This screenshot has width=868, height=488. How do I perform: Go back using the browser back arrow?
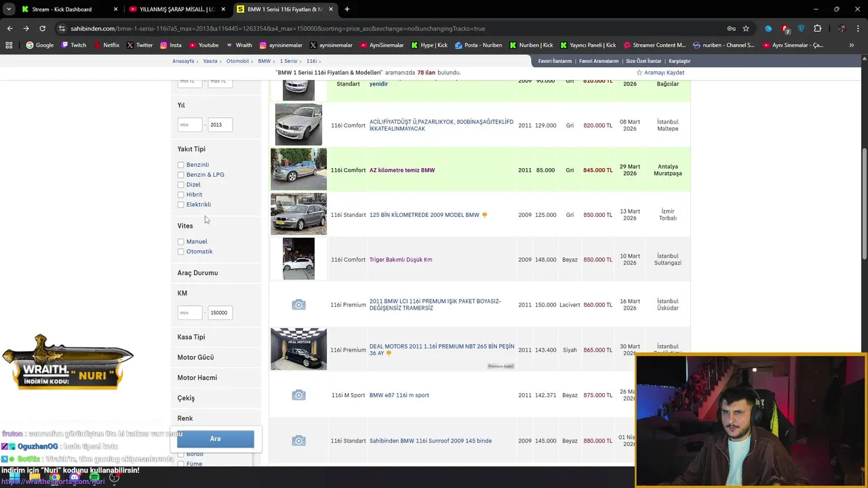point(9,28)
